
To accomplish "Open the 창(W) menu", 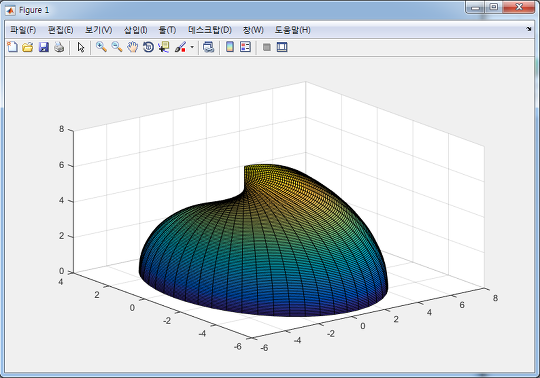I will (x=253, y=30).
